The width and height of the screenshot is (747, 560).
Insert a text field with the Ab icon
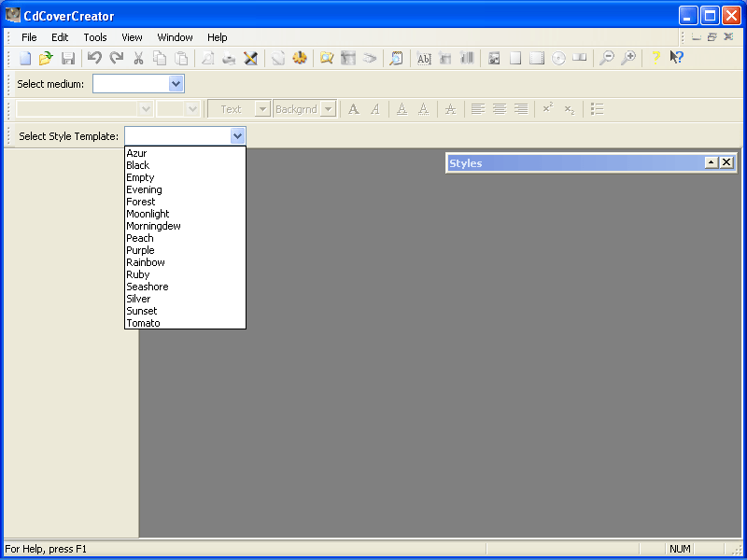tap(424, 58)
